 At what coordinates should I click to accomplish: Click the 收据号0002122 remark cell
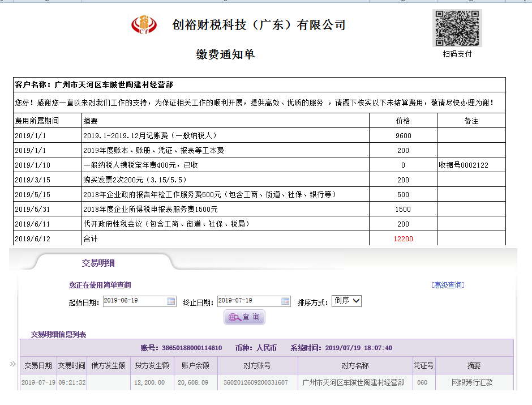pyautogui.click(x=471, y=165)
